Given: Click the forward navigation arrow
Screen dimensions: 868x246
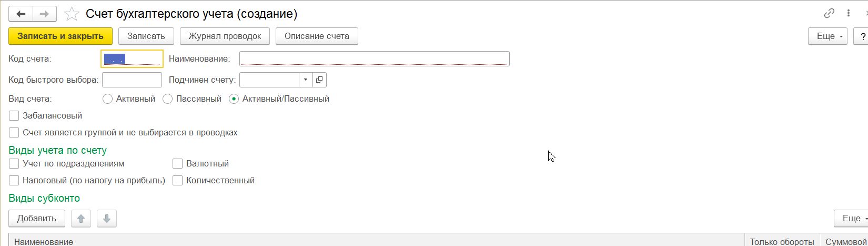Looking at the screenshot, I should pos(44,14).
